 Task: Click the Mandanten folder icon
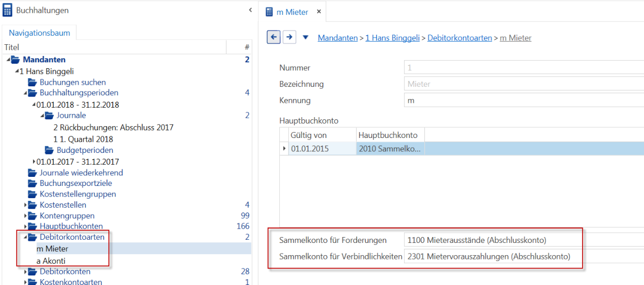click(15, 60)
